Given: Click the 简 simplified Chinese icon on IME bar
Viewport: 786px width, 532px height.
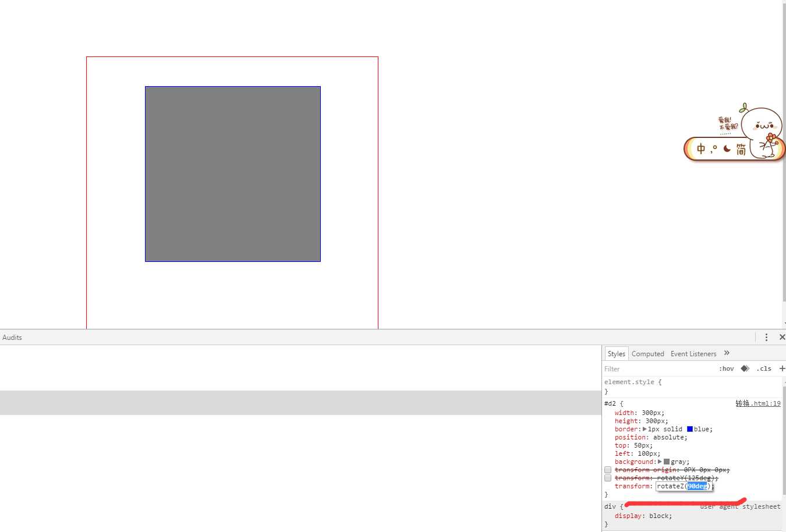Looking at the screenshot, I should [x=741, y=150].
